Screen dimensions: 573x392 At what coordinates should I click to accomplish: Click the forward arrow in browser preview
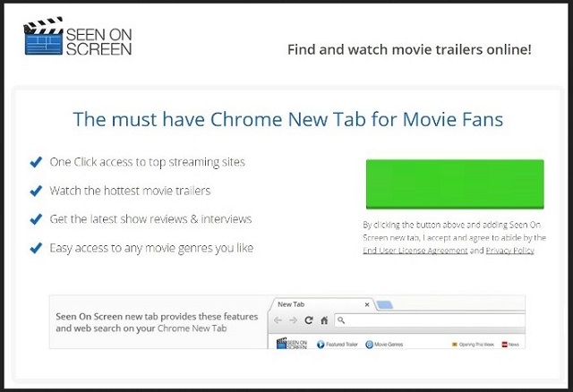point(293,320)
